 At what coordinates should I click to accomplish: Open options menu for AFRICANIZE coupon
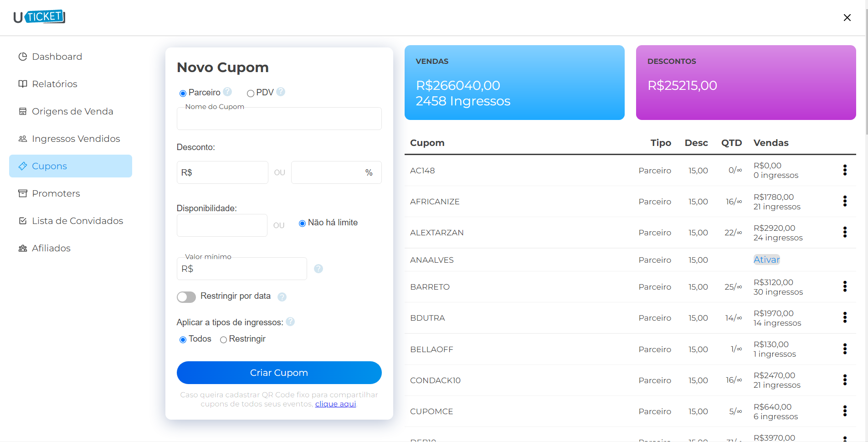point(845,201)
